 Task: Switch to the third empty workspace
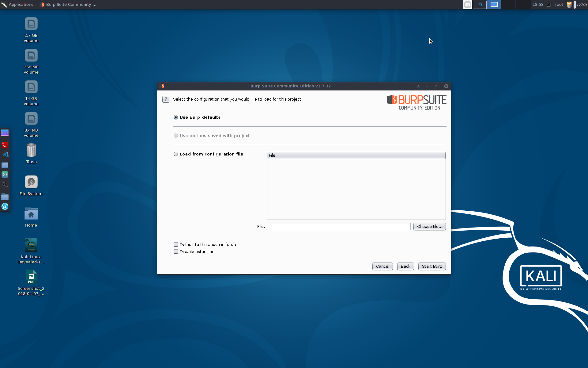point(508,5)
